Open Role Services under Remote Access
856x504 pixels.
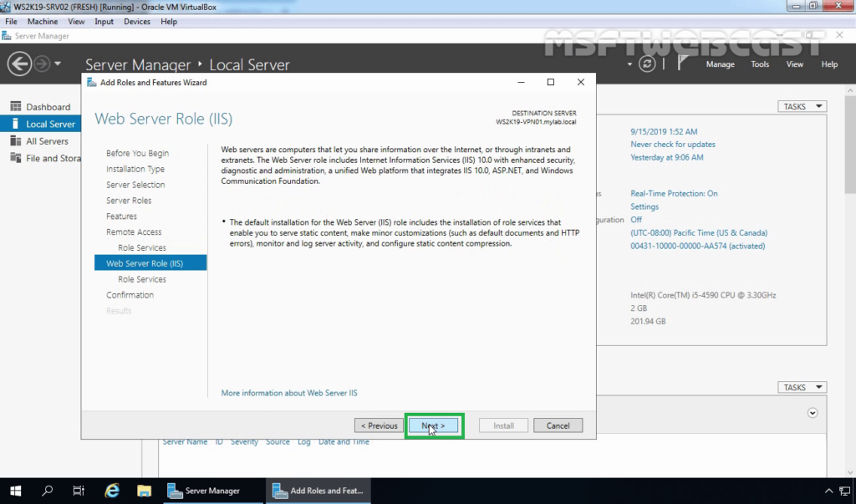(x=142, y=247)
